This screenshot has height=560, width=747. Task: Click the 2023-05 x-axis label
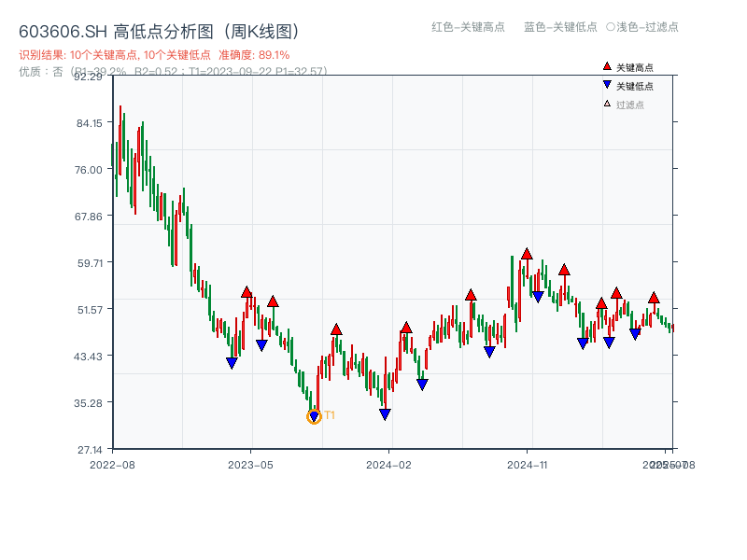pos(250,465)
